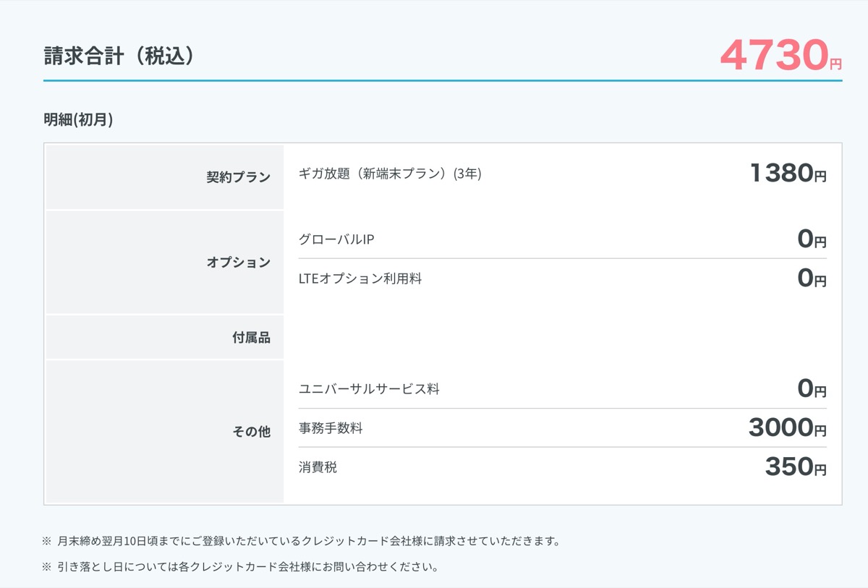Image resolution: width=868 pixels, height=588 pixels.
Task: Click the 明細(初月) section title
Action: tap(78, 121)
